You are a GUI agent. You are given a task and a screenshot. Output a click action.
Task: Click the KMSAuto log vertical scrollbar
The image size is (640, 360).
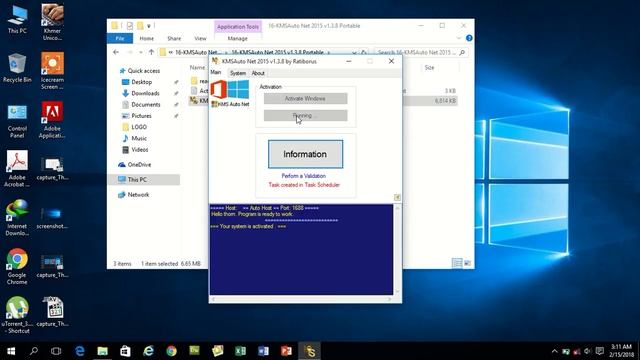tap(397, 249)
